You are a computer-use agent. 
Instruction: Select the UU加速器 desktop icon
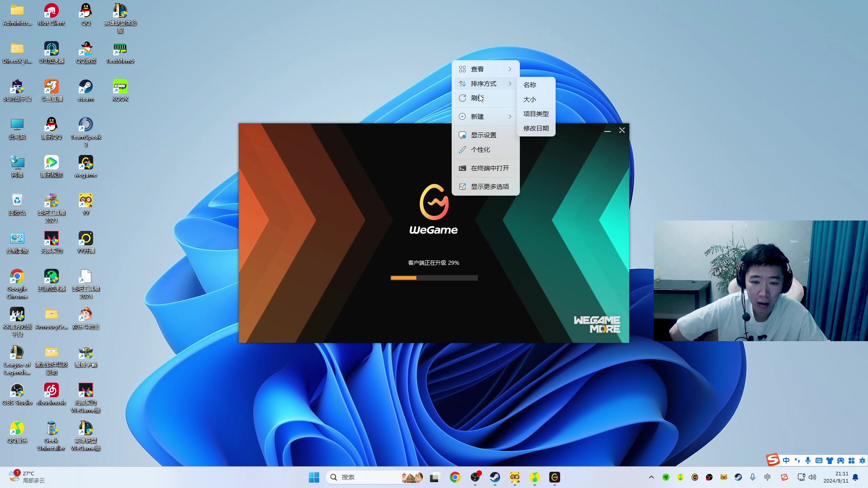click(51, 52)
